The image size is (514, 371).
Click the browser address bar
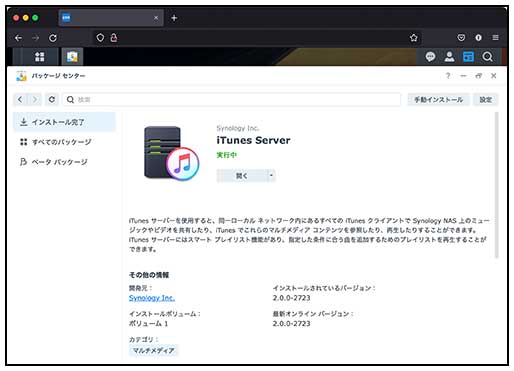[x=257, y=38]
